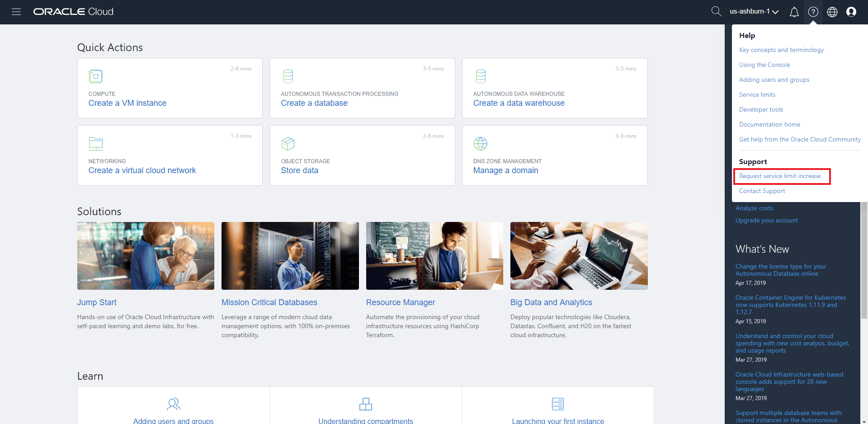Click the search magnifier icon
Screen dimensions: 868x424
[x=716, y=11]
